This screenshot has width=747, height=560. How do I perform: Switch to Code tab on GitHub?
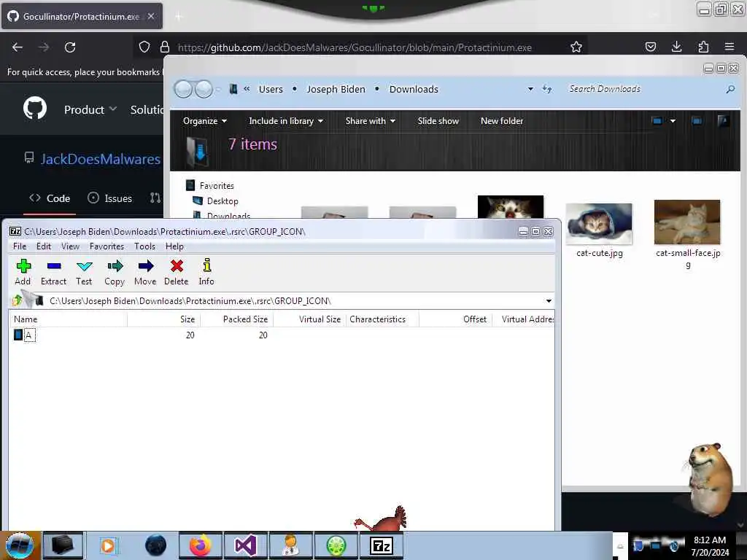[x=50, y=198]
